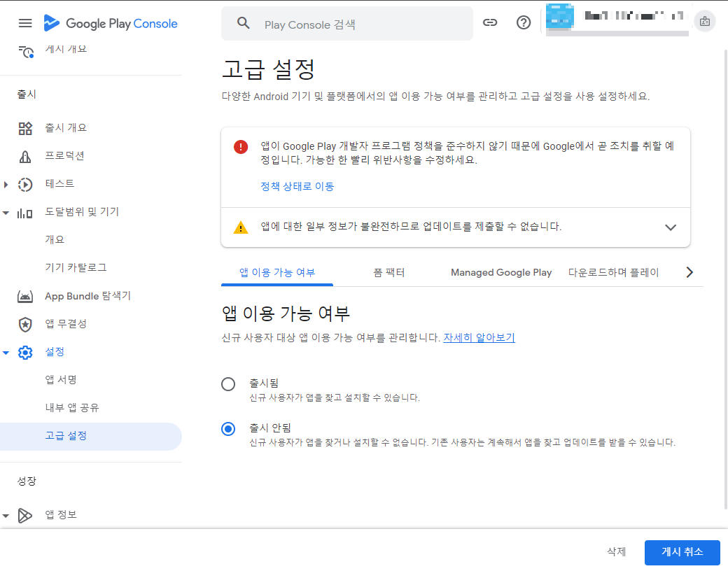This screenshot has height=571, width=728.
Task: Copy page link with chain icon
Action: tap(490, 22)
